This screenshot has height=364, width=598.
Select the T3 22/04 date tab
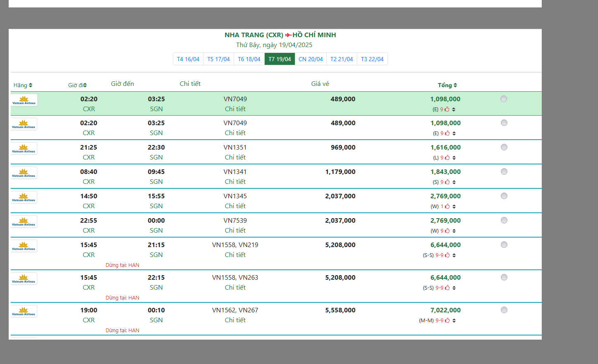(x=372, y=59)
